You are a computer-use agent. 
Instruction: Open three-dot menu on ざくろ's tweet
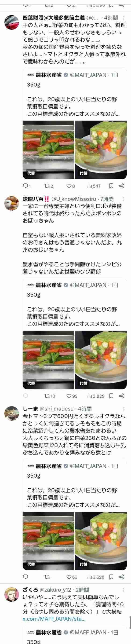tap(124, 590)
